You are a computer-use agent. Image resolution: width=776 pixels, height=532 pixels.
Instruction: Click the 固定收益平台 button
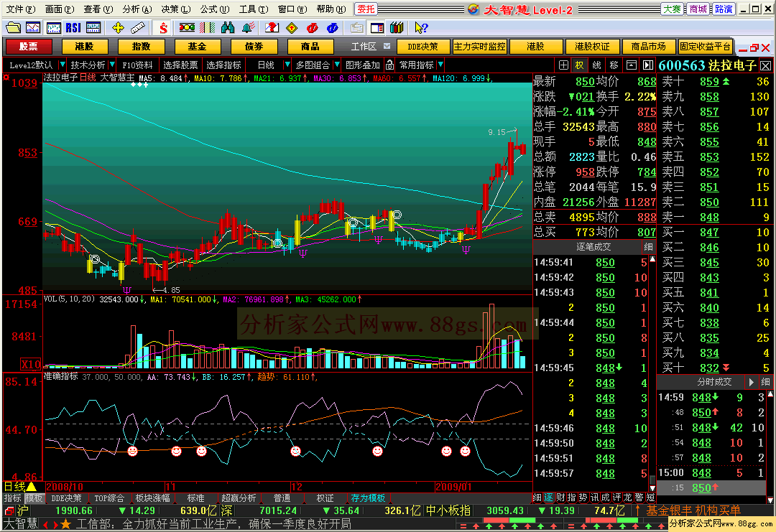705,47
